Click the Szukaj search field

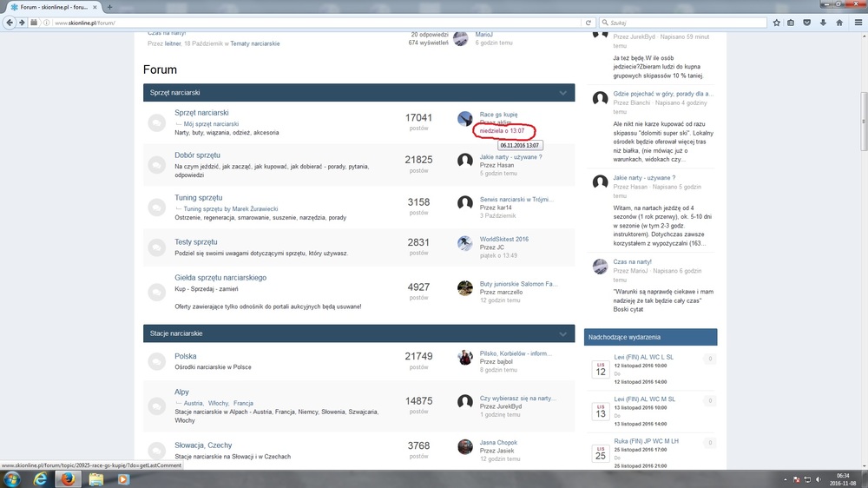[684, 23]
